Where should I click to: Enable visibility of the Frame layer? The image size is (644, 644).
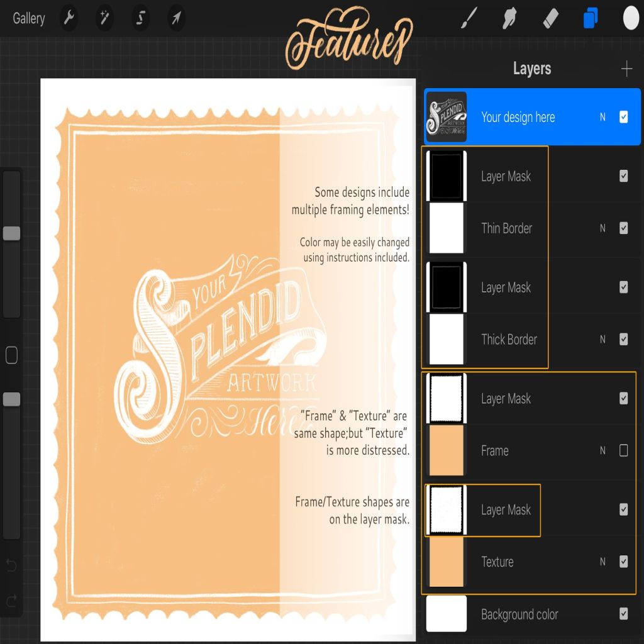(623, 450)
